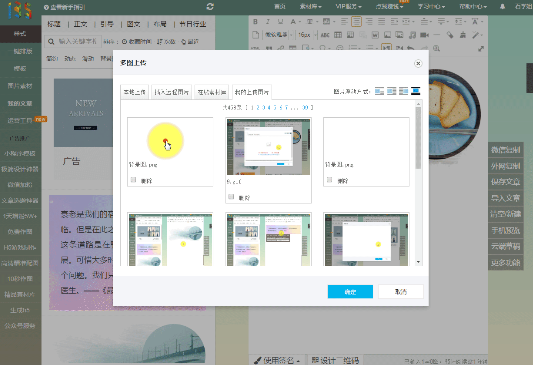Cancel the multi-image upload dialog
Viewport: 533px width, 365px height.
[401, 292]
